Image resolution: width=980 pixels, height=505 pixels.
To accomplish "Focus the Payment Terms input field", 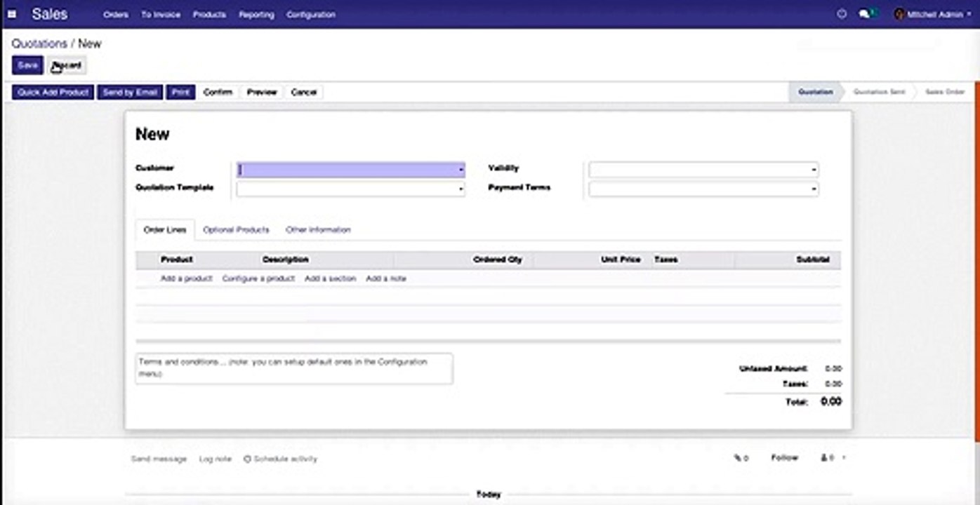I will click(x=703, y=189).
